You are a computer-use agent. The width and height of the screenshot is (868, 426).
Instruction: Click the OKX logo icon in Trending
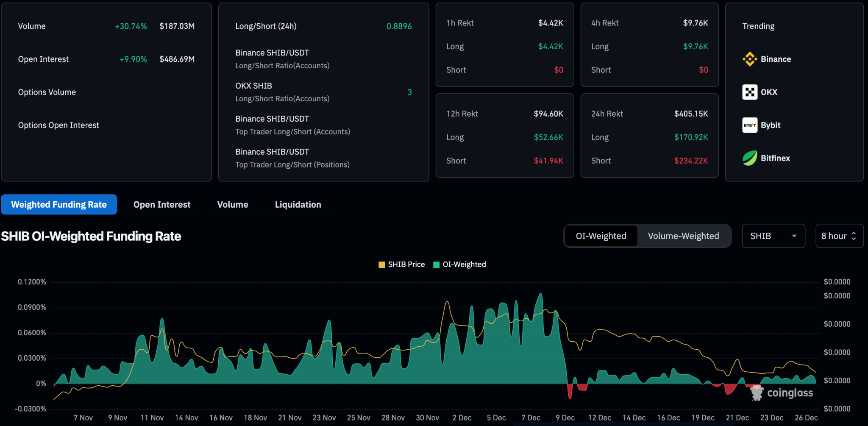click(750, 92)
